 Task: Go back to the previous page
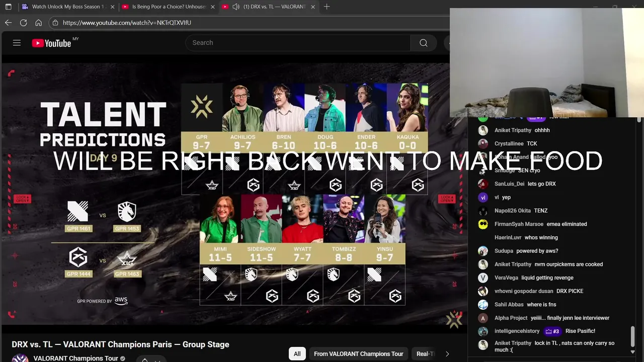click(8, 23)
